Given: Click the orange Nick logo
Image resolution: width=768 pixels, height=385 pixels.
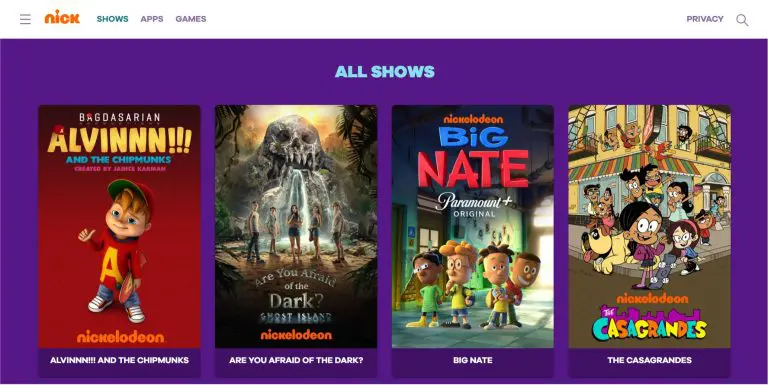Looking at the screenshot, I should click(62, 18).
